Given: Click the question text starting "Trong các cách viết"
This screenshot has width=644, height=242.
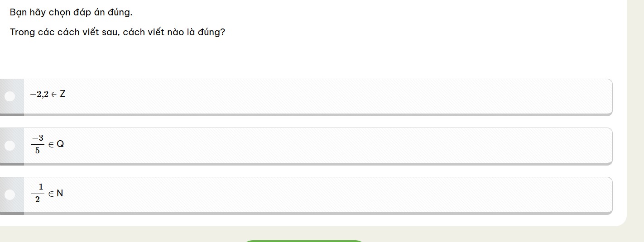Looking at the screenshot, I should tap(117, 33).
